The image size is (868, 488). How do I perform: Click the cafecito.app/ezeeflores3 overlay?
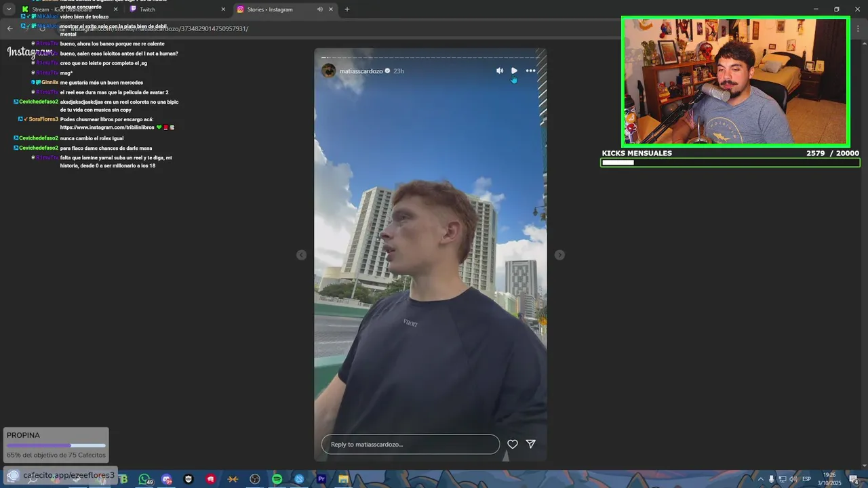[61, 475]
